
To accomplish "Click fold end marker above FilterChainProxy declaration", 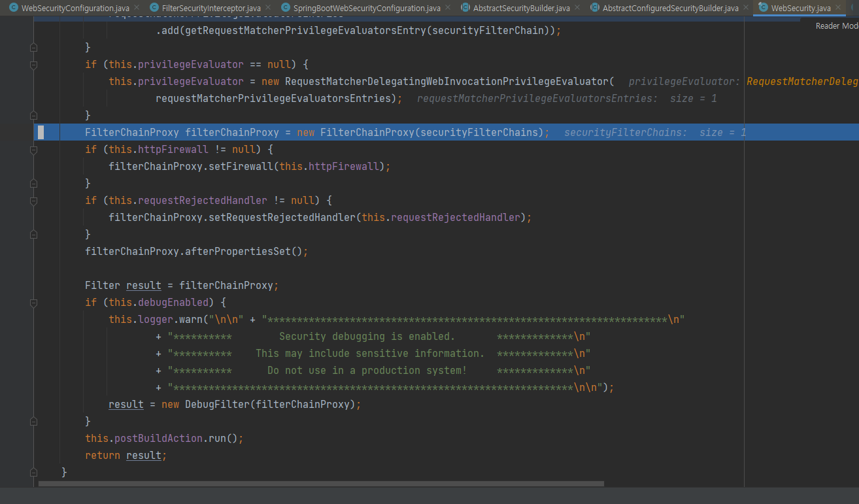I will pyautogui.click(x=33, y=116).
